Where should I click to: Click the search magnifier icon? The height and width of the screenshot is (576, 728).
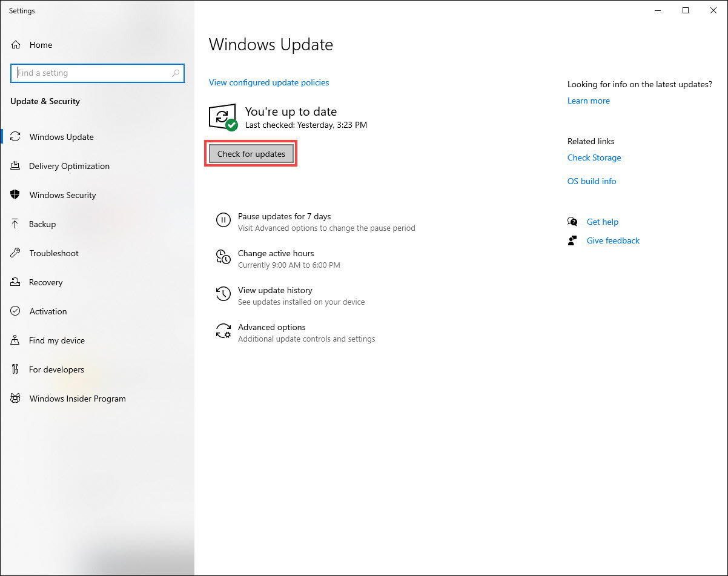point(176,73)
